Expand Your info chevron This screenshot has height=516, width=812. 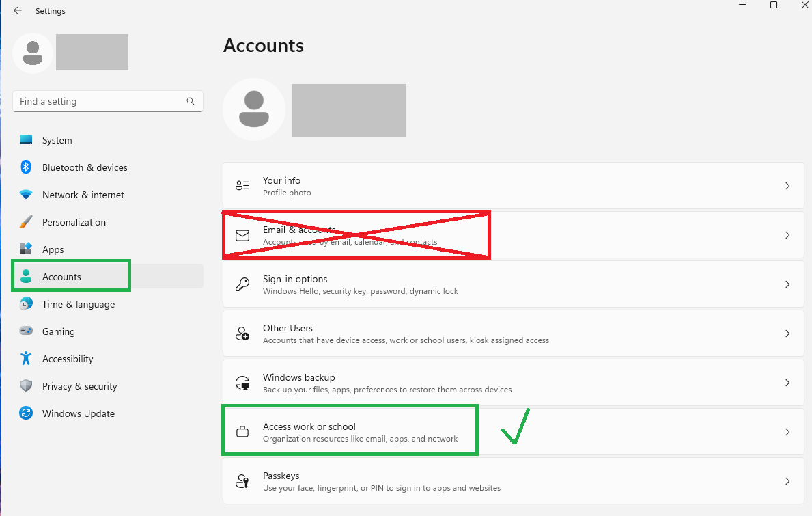(x=787, y=185)
